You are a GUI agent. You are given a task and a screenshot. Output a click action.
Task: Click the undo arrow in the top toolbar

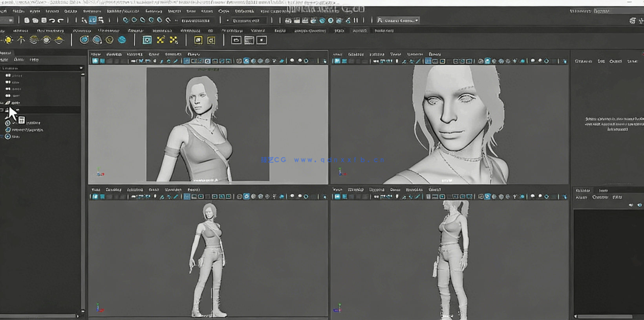(52, 20)
